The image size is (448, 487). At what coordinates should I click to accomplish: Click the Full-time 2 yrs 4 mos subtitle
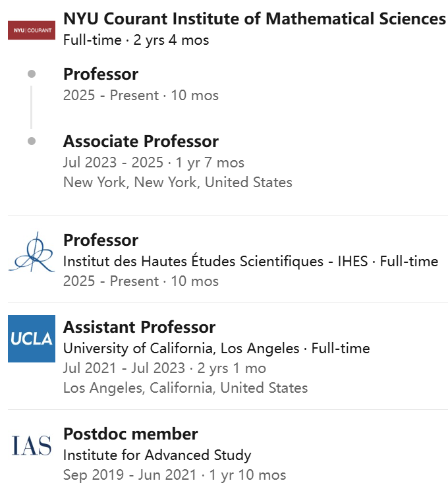coord(136,40)
